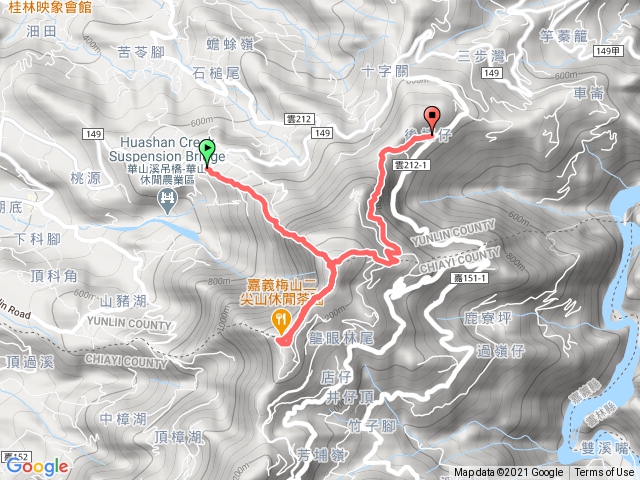The height and width of the screenshot is (480, 640).
Task: Click the 雲212 road shield
Action: click(x=299, y=119)
